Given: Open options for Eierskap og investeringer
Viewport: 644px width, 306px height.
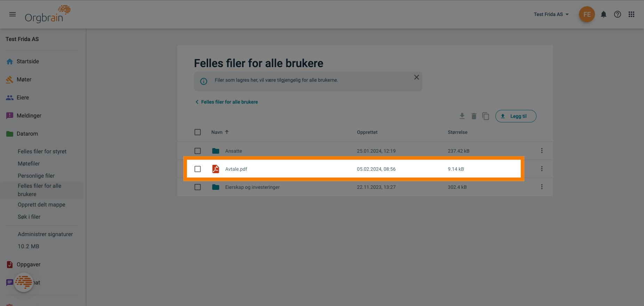Looking at the screenshot, I should tap(542, 187).
